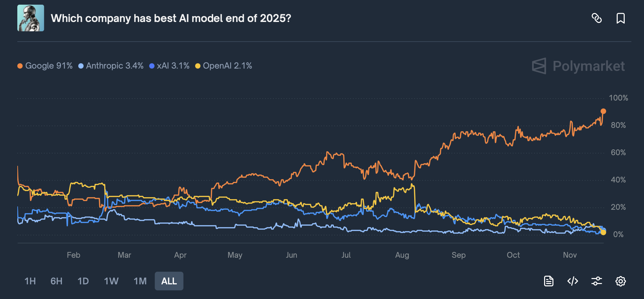This screenshot has height=299, width=644.
Task: Click the OpenAI 2.1% legend entry
Action: (x=223, y=66)
